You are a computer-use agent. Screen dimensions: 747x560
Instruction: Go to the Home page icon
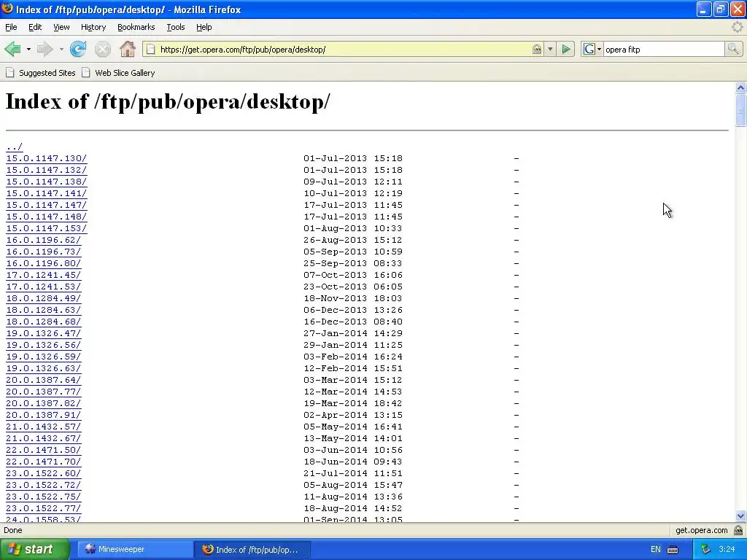[x=127, y=49]
